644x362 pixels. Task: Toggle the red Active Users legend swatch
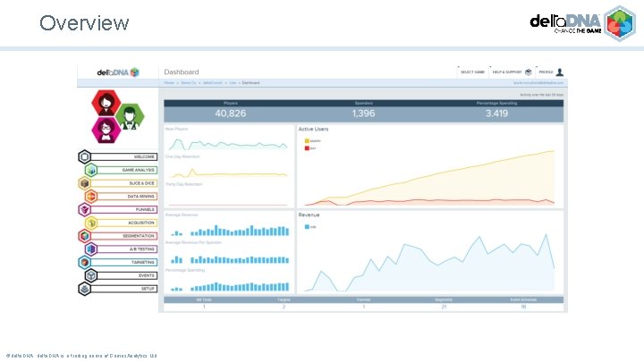pos(307,148)
